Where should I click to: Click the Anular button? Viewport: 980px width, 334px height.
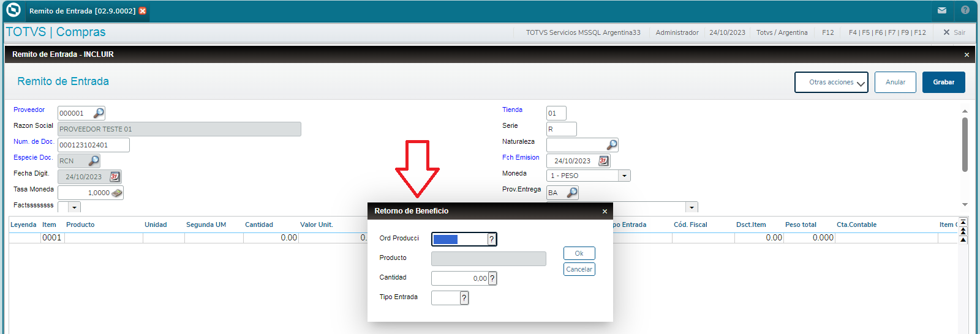(895, 82)
